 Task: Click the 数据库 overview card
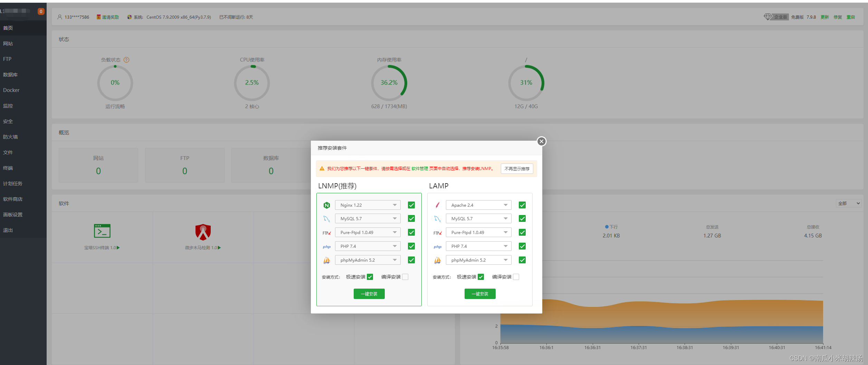click(271, 165)
